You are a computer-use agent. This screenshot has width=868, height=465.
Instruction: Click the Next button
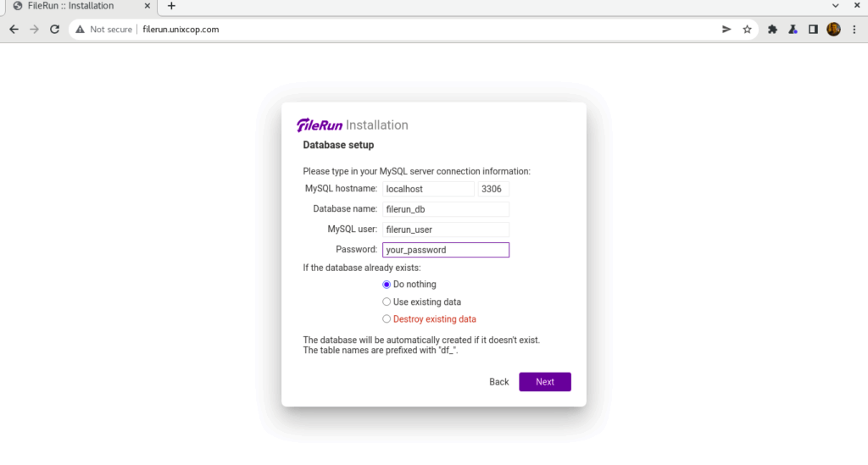pyautogui.click(x=545, y=381)
